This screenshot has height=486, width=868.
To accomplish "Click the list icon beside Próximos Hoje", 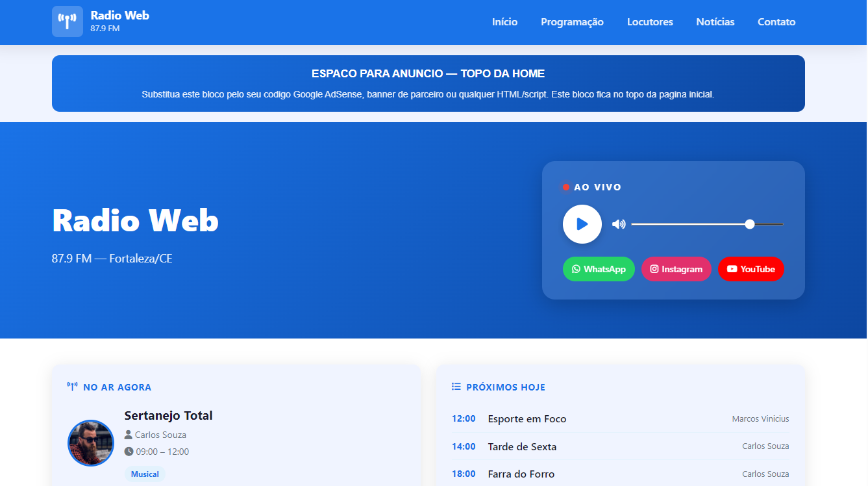I will (456, 387).
